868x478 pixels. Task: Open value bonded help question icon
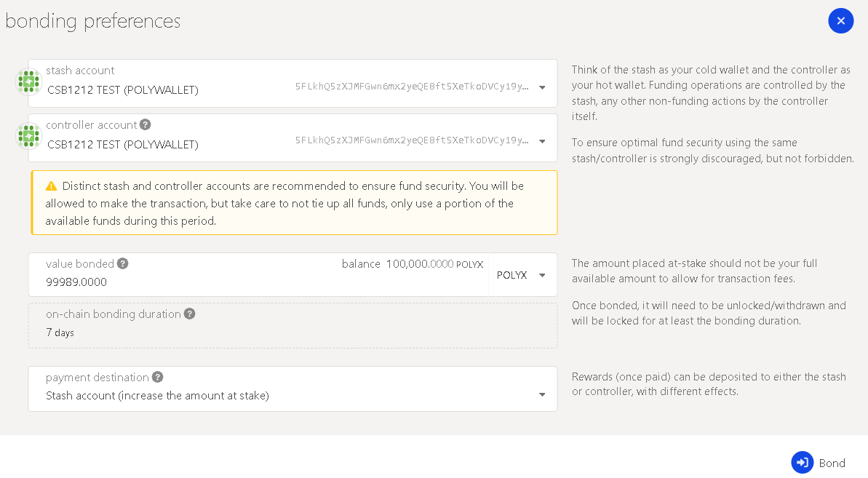(x=123, y=263)
